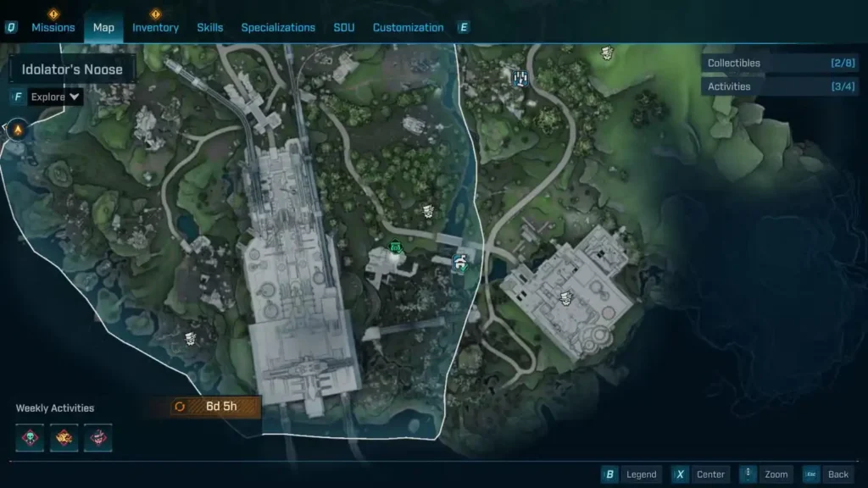This screenshot has height=488, width=868.
Task: Click the Weekly Activities heading
Action: (55, 408)
